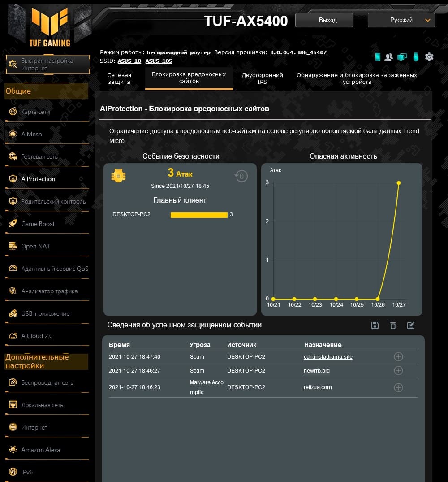Screen dimensions: 448x482
Task: Select timestamp 2021-10-27 18:46:27
Action: [x=134, y=371]
